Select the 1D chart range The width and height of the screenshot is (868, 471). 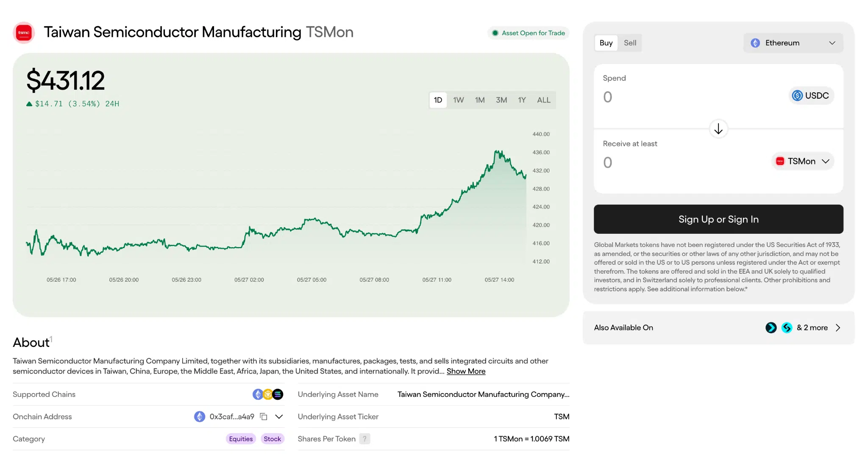[x=438, y=100]
